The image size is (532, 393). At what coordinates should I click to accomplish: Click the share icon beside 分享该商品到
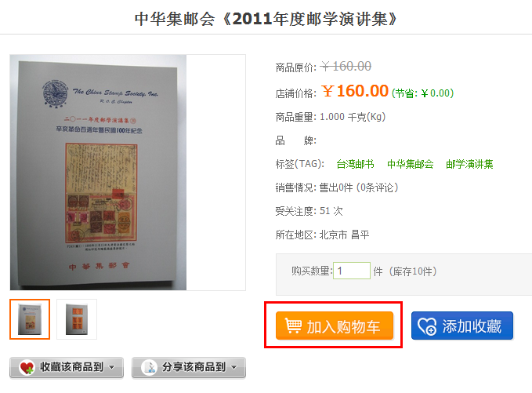pos(150,367)
